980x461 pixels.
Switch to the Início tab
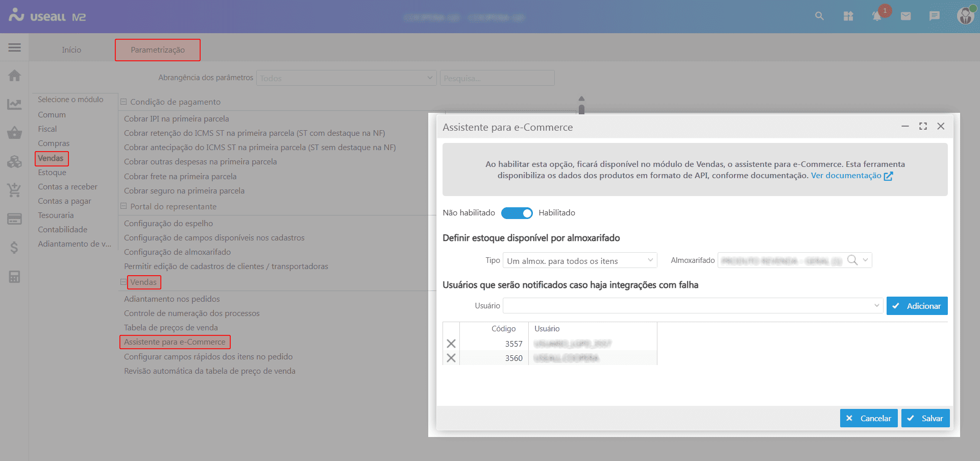tap(71, 50)
